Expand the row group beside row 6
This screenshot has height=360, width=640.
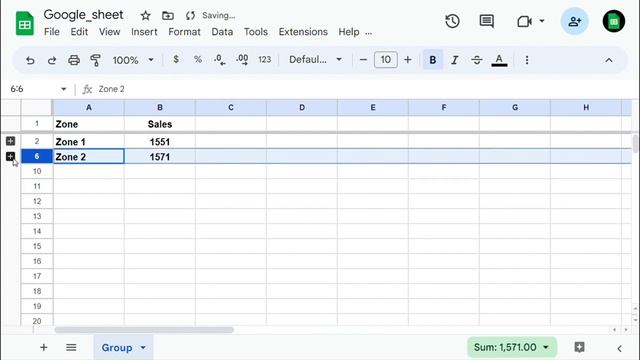click(x=11, y=156)
